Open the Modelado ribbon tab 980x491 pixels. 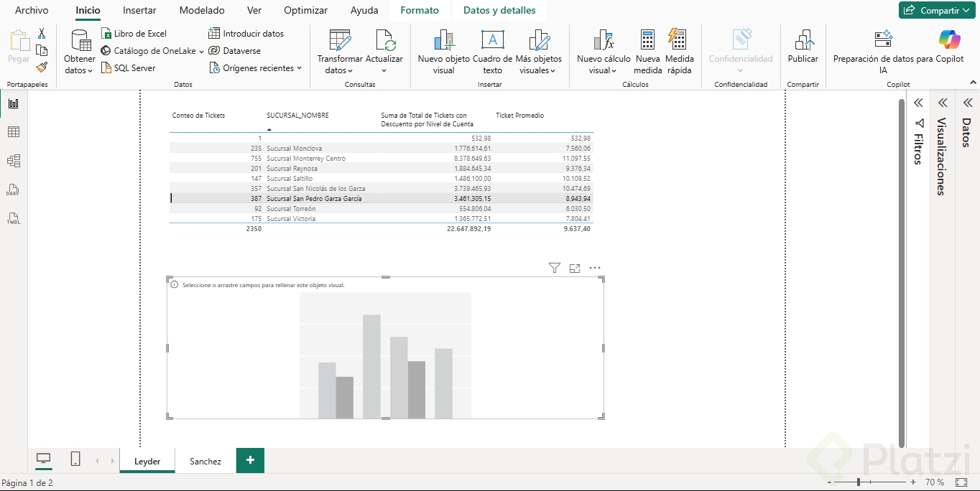[201, 11]
